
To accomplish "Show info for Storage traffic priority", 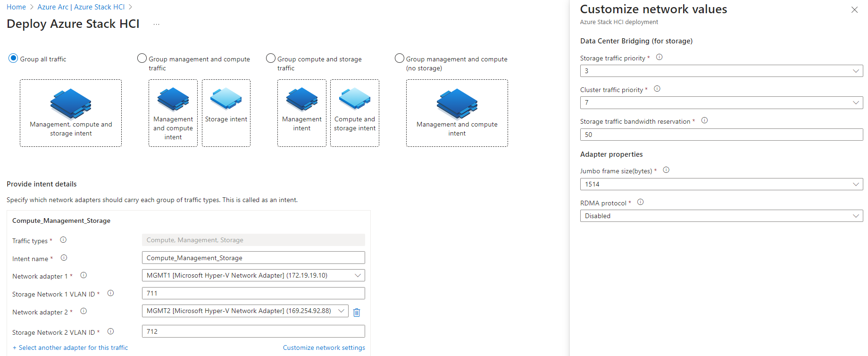I will (x=659, y=57).
